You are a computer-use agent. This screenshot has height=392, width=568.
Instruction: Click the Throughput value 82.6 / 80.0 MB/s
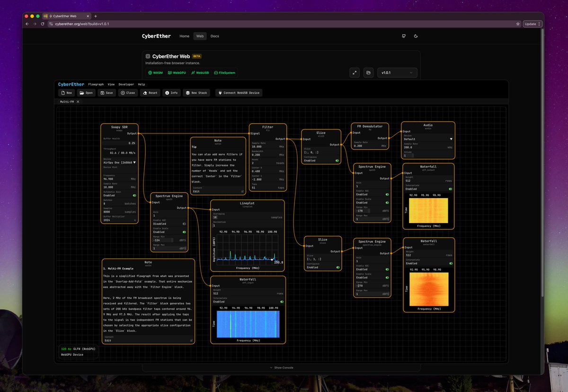[122, 153]
